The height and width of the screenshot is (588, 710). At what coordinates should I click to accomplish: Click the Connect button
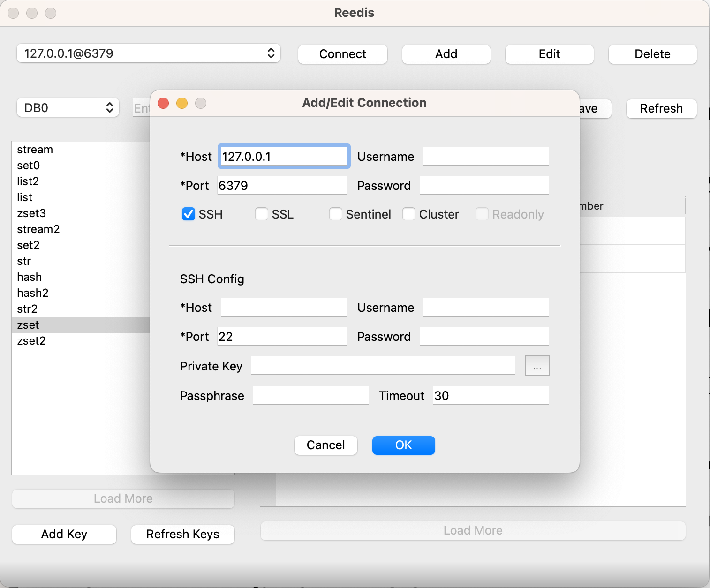(343, 54)
